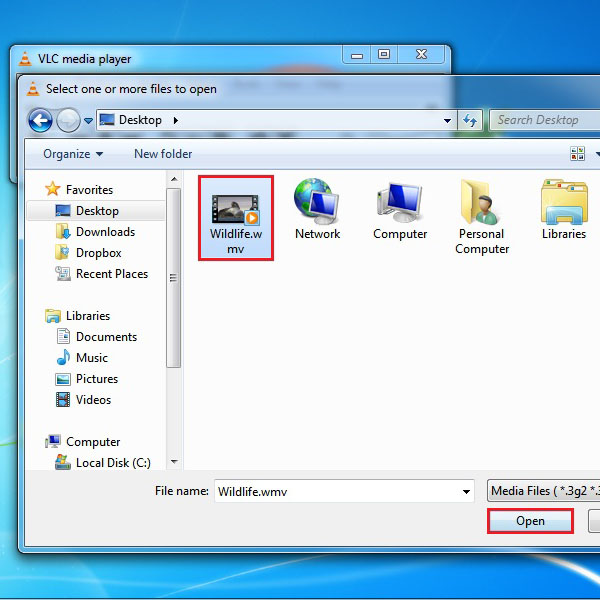Screen dimensions: 600x600
Task: Create a New folder
Action: [x=163, y=154]
